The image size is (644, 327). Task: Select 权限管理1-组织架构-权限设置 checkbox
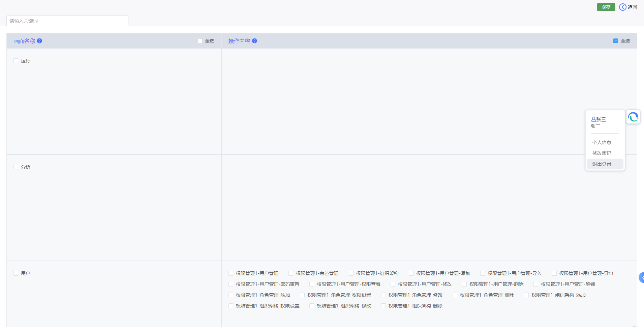pos(231,306)
